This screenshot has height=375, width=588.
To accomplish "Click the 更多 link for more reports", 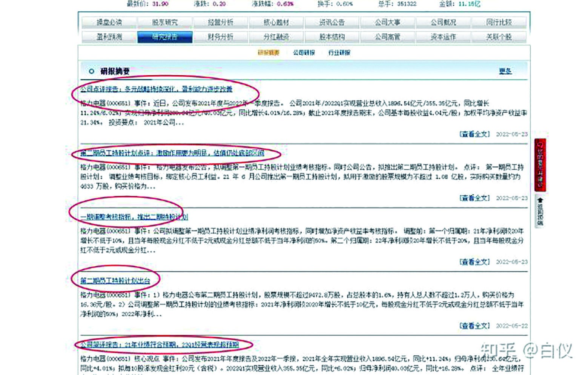I will pyautogui.click(x=506, y=70).
